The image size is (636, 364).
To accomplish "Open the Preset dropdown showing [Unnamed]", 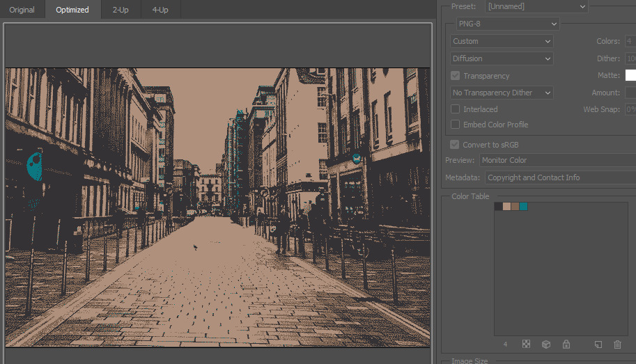I will click(536, 6).
